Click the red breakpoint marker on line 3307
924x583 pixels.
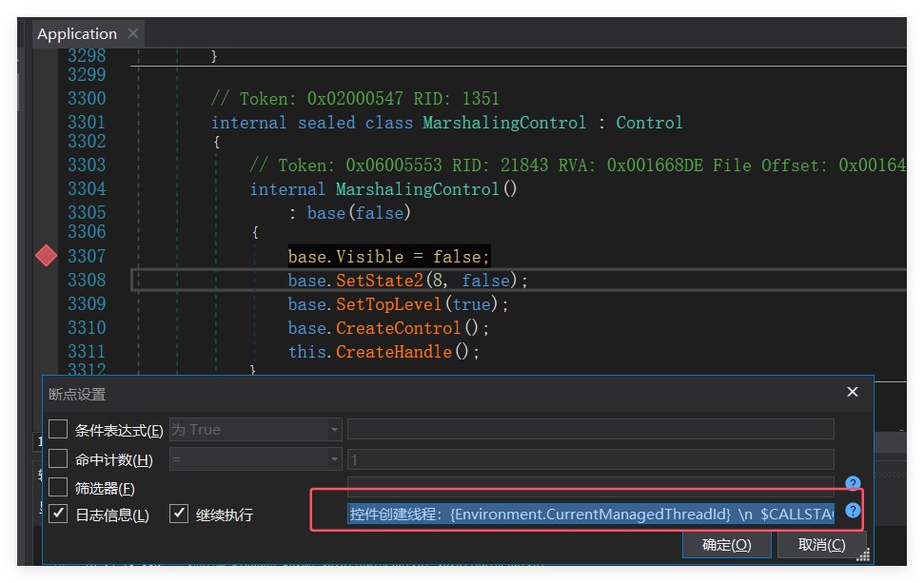(46, 256)
